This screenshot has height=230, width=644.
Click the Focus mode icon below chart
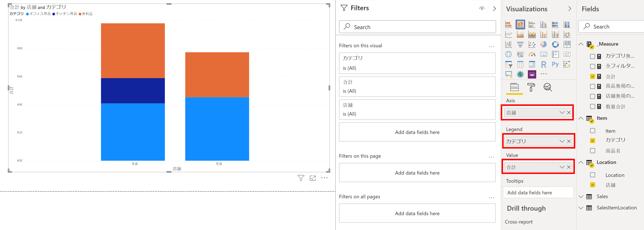pos(312,178)
